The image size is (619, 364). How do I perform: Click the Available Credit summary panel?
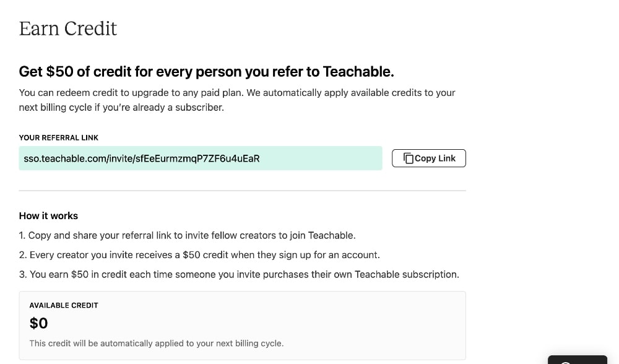click(x=241, y=324)
